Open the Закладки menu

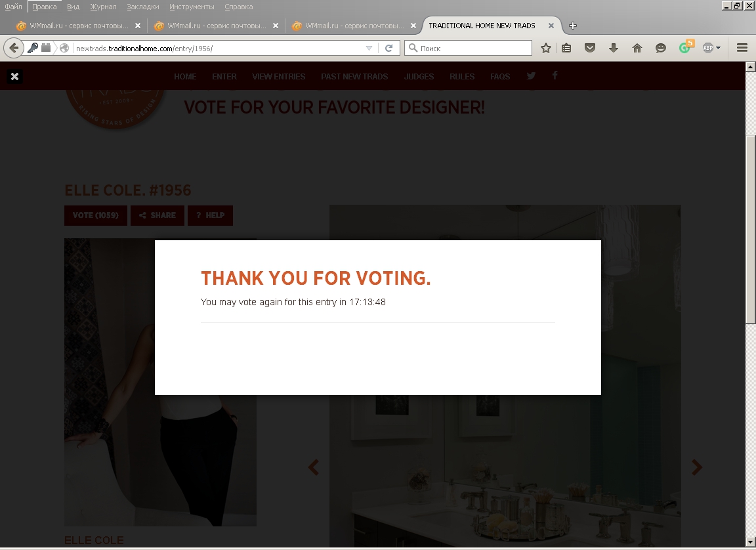coord(142,7)
